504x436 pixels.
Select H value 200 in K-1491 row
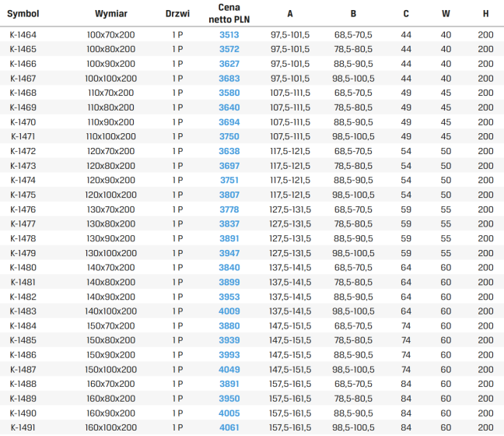click(x=485, y=427)
